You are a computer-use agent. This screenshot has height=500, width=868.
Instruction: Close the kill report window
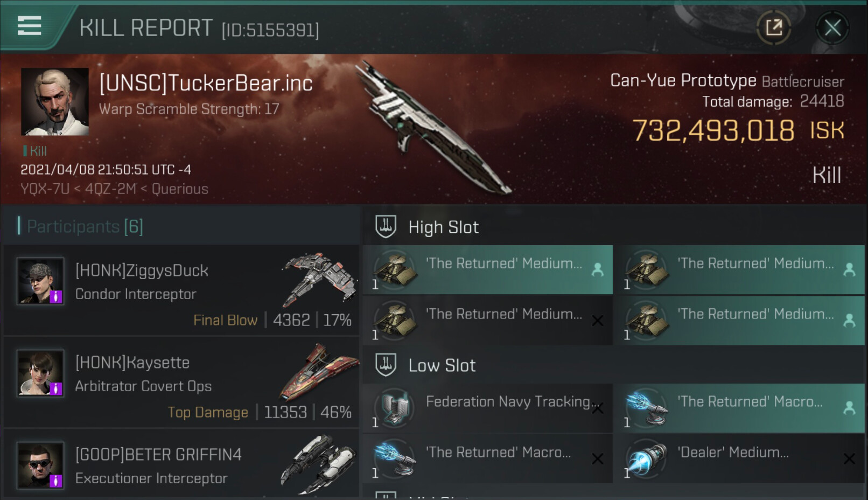click(x=832, y=27)
